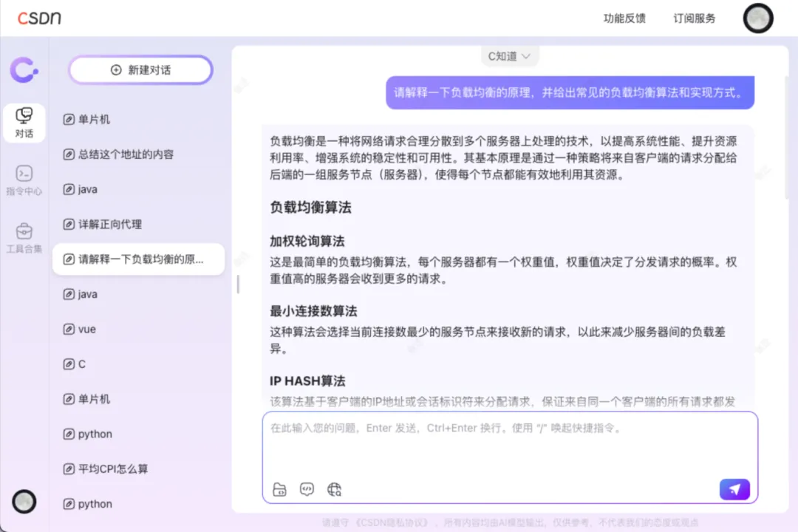Click edit icon beside 平均CPI怎么算
Screen dimensions: 798x532
69,469
